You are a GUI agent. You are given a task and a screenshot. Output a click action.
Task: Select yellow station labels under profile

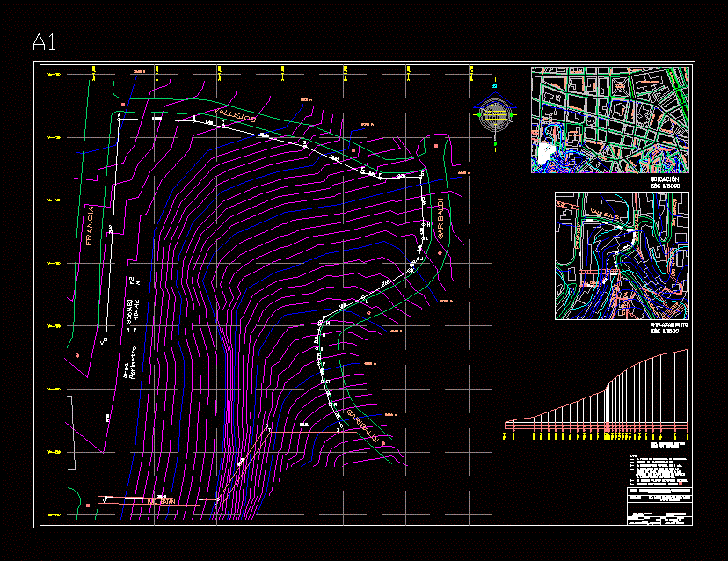pos(598,434)
